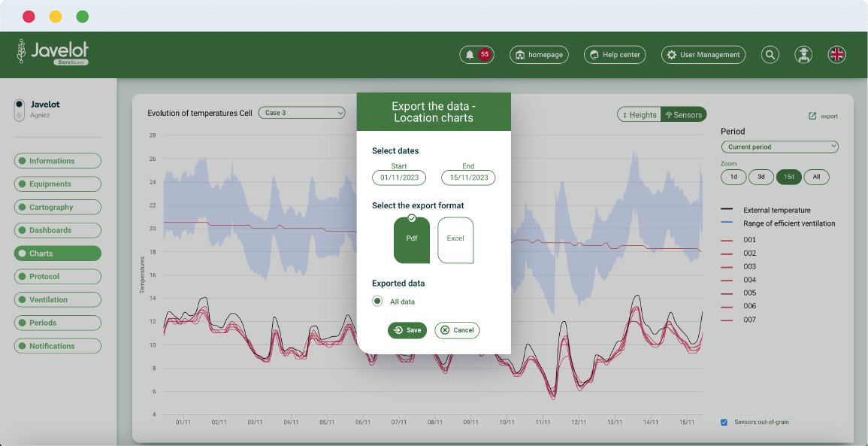
Task: Click the red window close button
Action: 29,17
